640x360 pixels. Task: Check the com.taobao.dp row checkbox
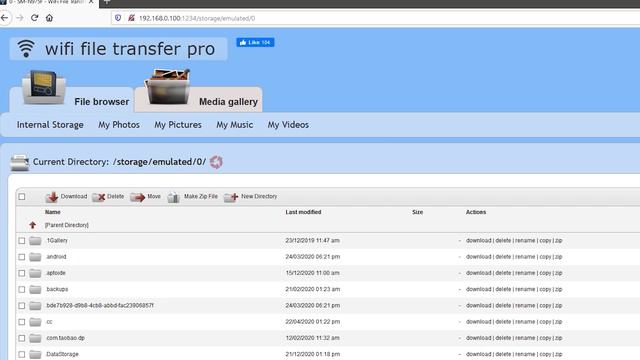point(22,338)
